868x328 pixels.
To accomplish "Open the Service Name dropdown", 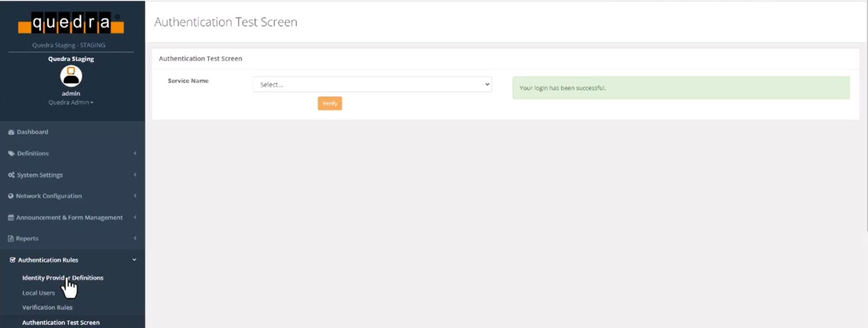I will (372, 84).
